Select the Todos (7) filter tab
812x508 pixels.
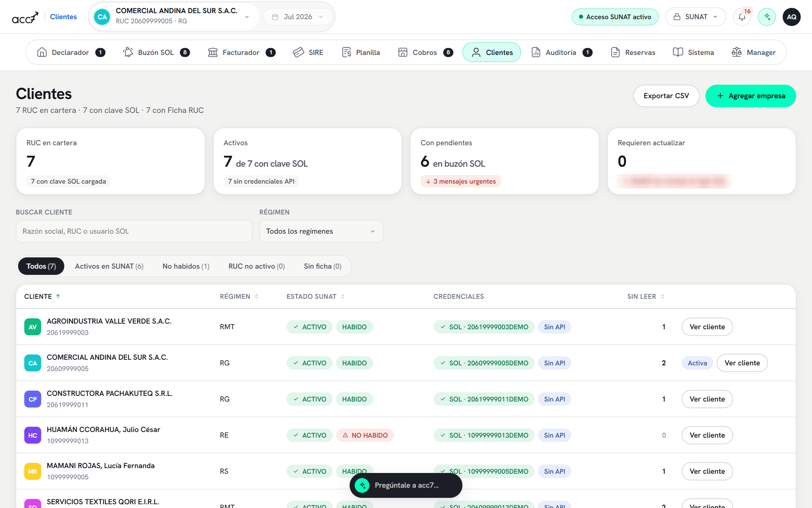click(x=41, y=266)
